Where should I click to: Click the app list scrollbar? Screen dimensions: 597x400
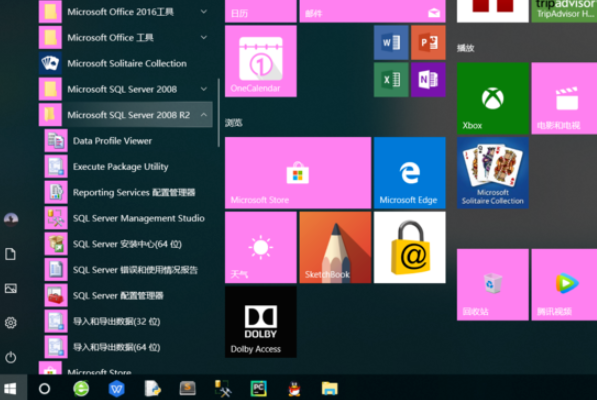coord(219,113)
